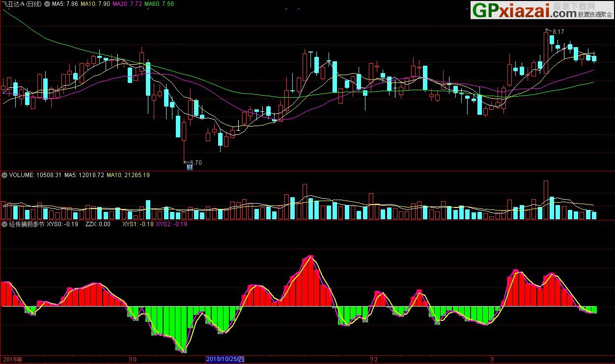Select the MA20: 7.72 label
This screenshot has height=364, width=615.
click(127, 4)
